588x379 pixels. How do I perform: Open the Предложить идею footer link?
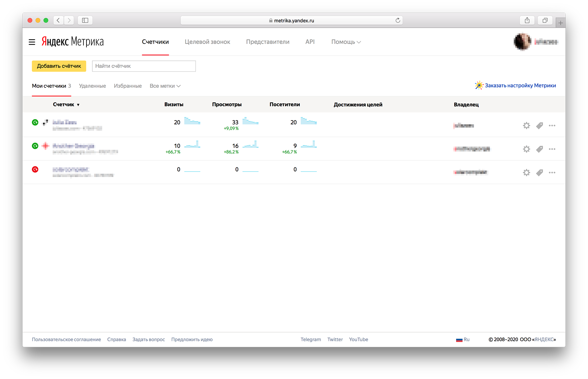coord(192,339)
